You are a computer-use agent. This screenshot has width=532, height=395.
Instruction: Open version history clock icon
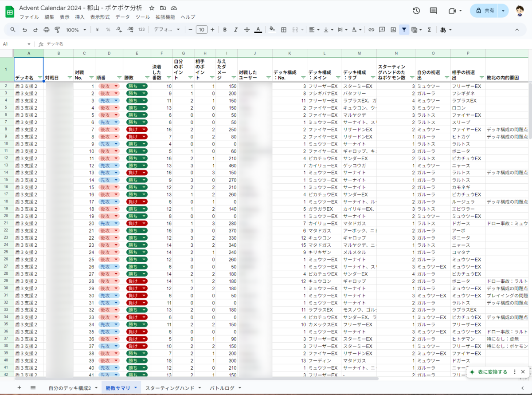pyautogui.click(x=416, y=11)
